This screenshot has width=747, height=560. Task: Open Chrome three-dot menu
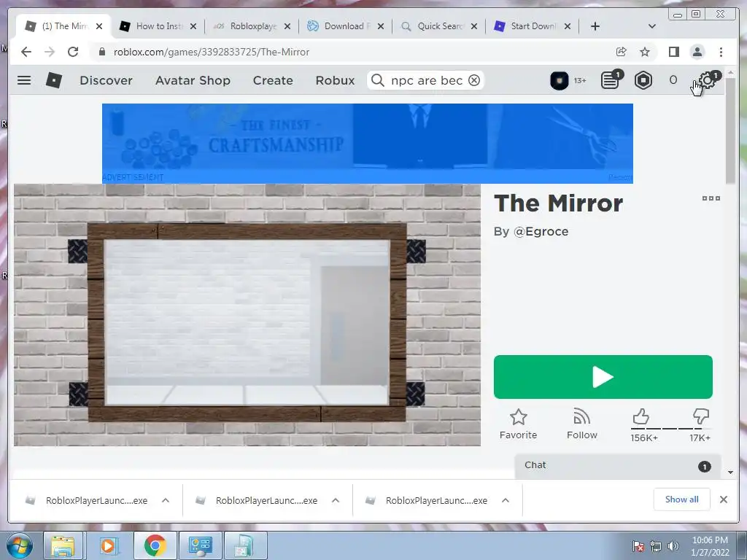pyautogui.click(x=721, y=52)
